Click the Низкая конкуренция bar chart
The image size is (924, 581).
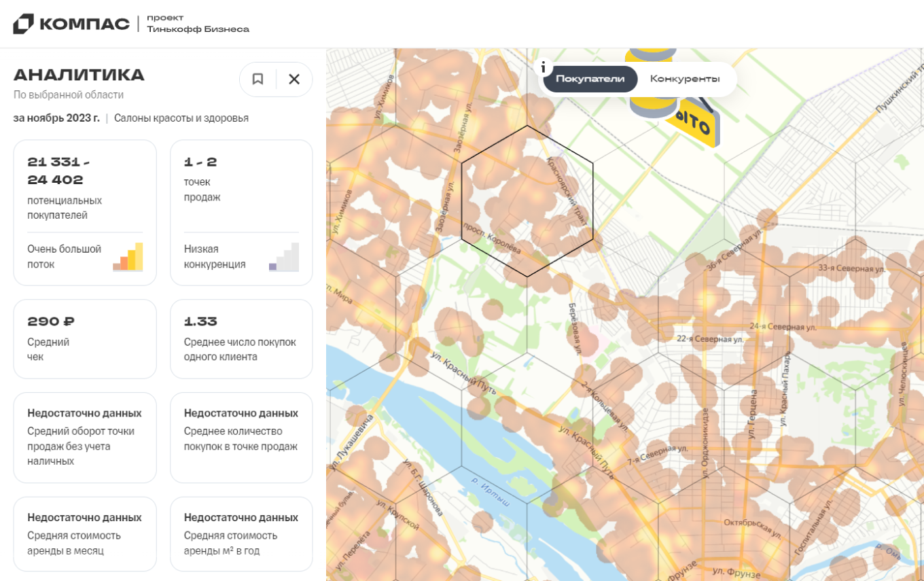click(x=284, y=257)
